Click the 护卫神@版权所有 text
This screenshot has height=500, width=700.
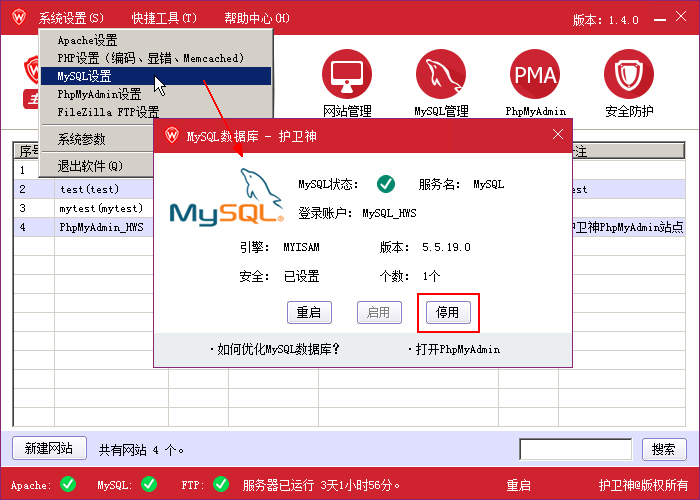click(643, 485)
